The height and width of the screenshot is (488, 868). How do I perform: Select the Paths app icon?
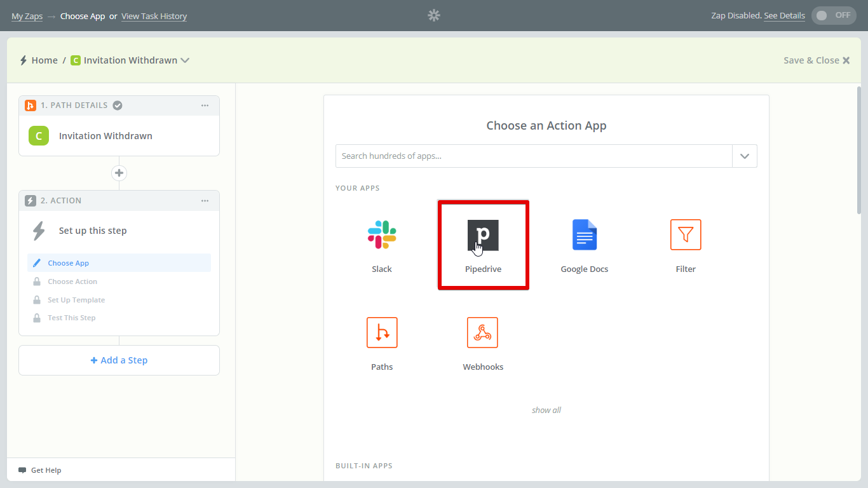382,332
